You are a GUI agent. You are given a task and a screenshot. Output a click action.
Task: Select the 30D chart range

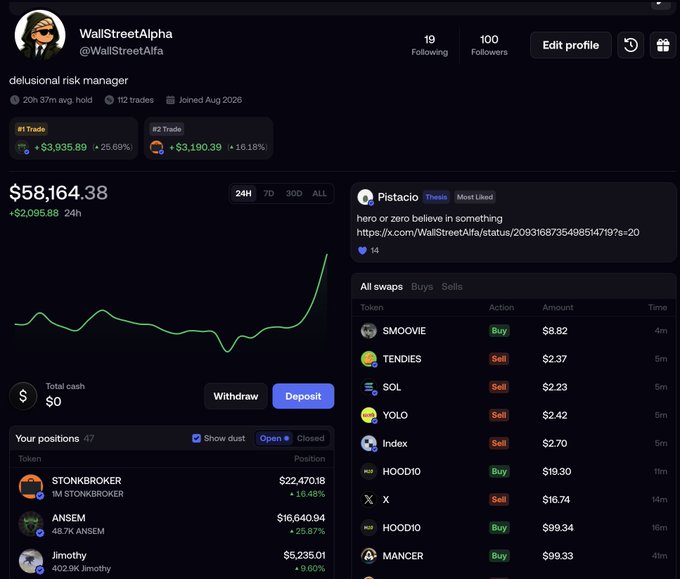tap(294, 193)
